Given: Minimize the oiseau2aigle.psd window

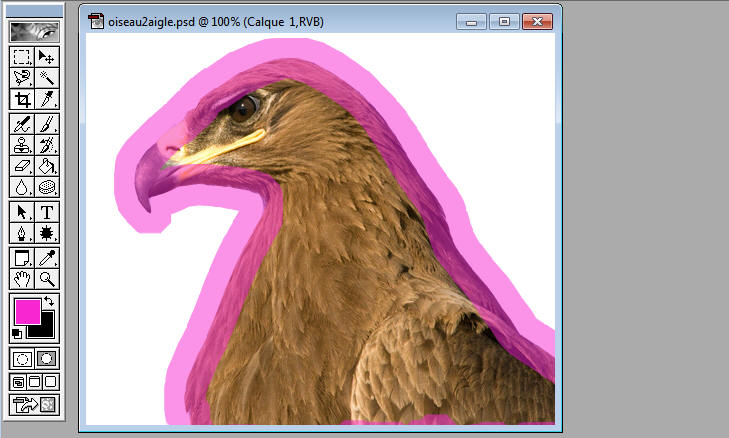Looking at the screenshot, I should (471, 22).
